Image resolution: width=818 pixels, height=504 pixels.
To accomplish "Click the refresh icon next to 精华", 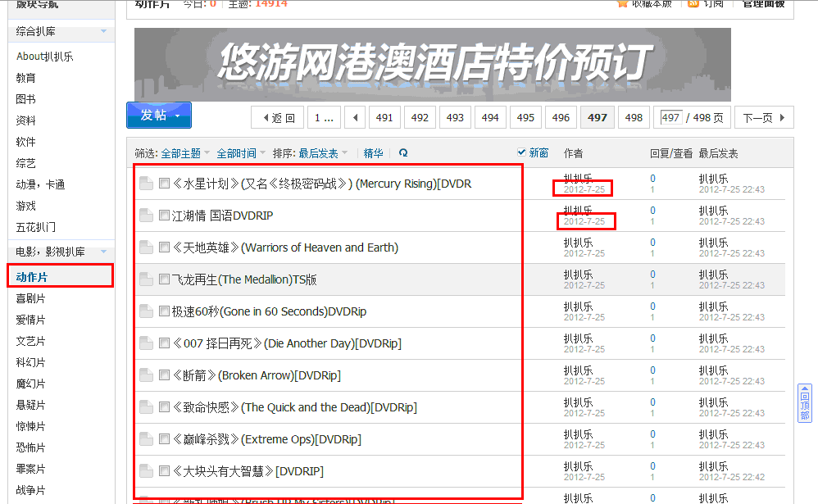I will pyautogui.click(x=403, y=153).
